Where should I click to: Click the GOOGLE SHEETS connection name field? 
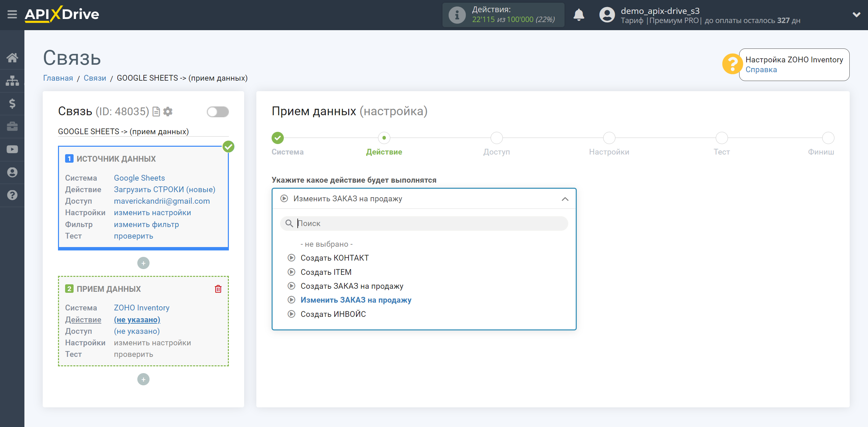143,131
